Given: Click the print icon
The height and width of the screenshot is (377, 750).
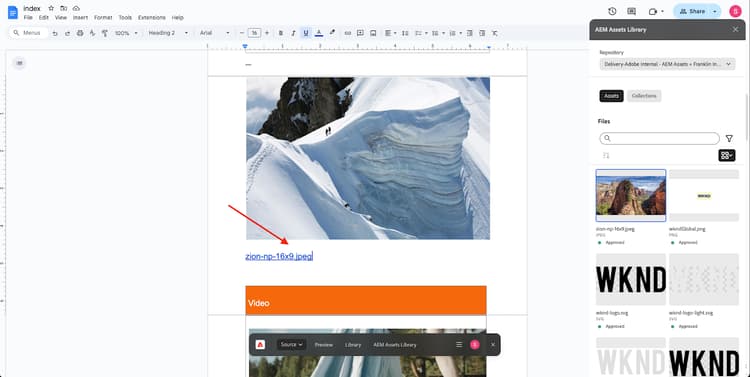Looking at the screenshot, I should pos(80,33).
